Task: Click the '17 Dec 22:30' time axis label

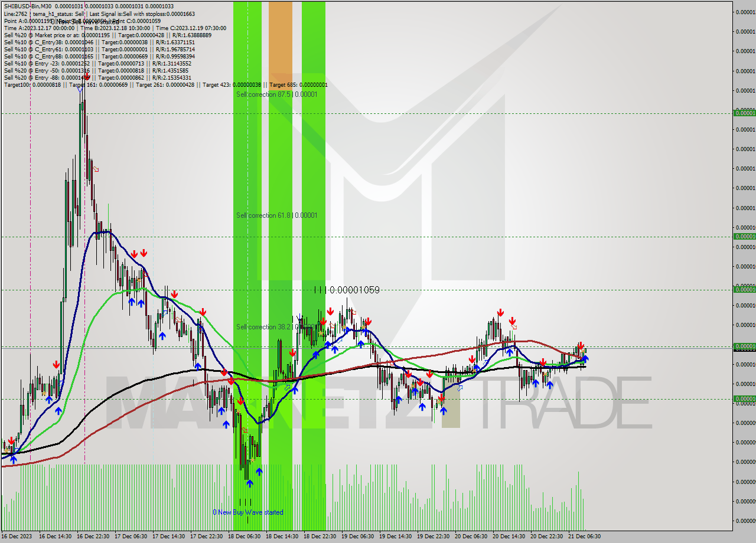Action: point(206,536)
